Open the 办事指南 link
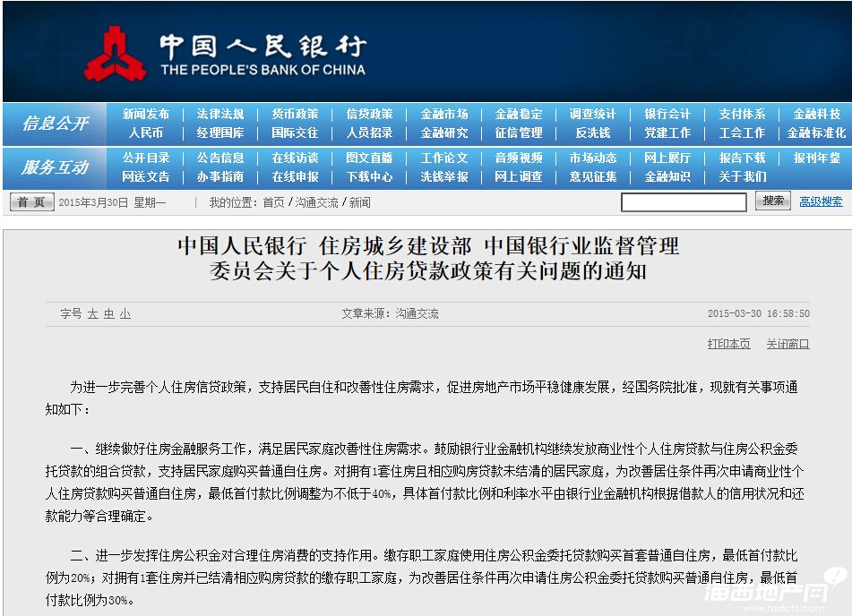 coord(220,177)
